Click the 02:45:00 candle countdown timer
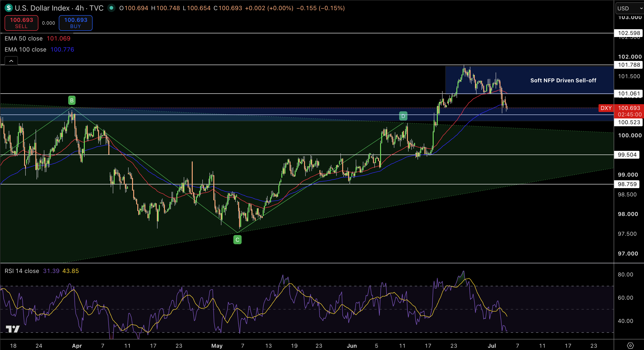 click(x=630, y=115)
